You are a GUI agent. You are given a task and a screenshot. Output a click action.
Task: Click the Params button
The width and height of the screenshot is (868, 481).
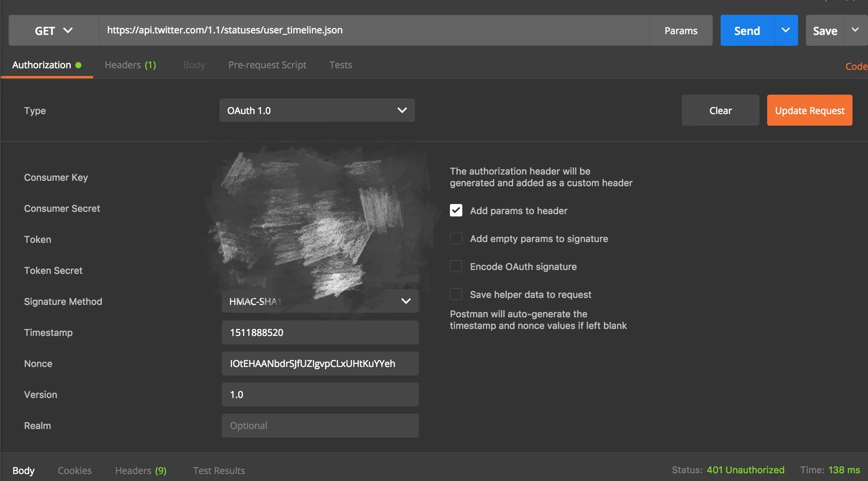coord(681,31)
